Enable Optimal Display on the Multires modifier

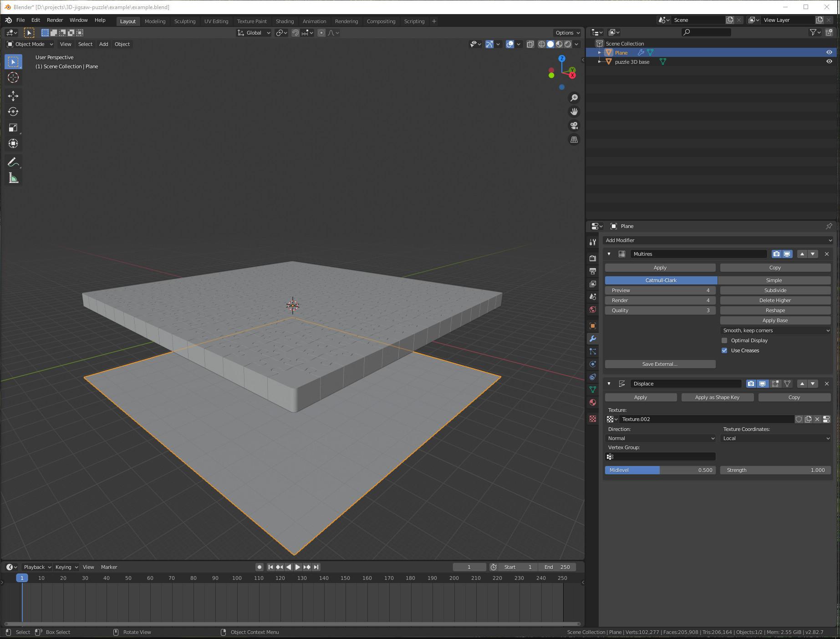tap(724, 340)
